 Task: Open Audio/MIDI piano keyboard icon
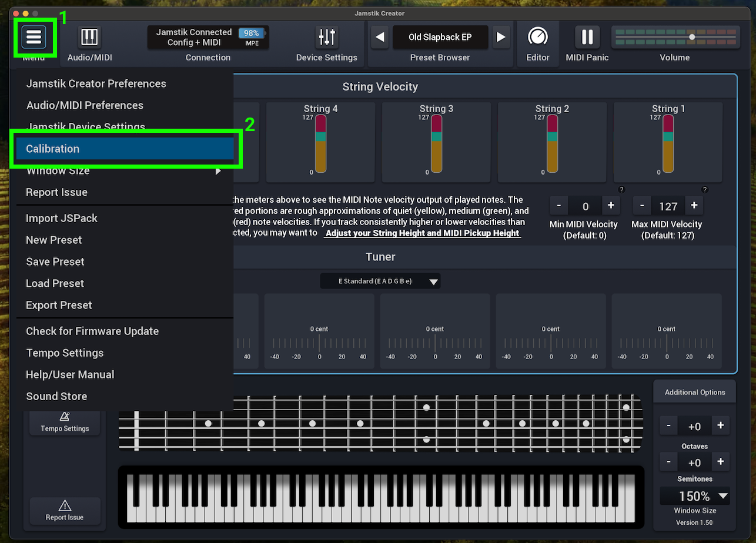(x=89, y=37)
